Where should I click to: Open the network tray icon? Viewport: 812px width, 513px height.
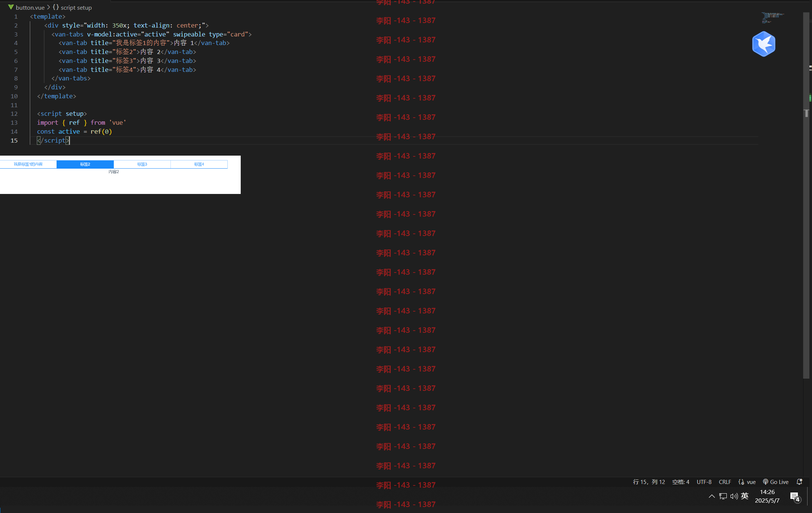pyautogui.click(x=723, y=496)
